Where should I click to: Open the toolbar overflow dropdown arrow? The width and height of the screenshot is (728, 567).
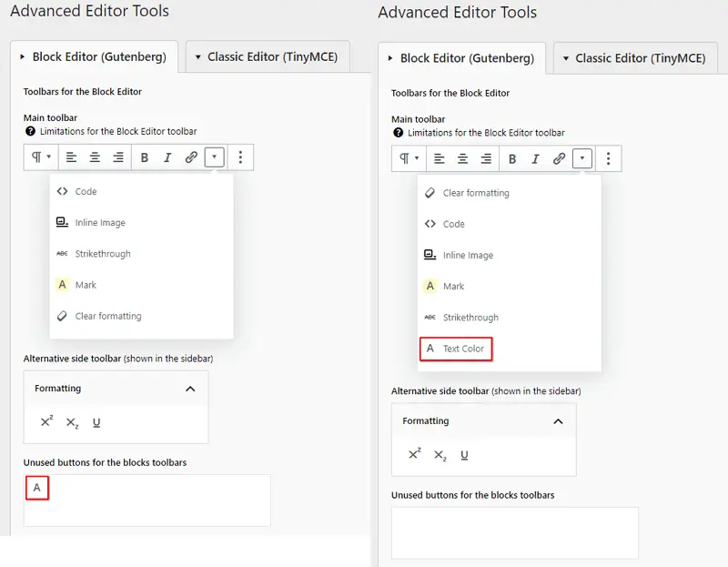(215, 157)
